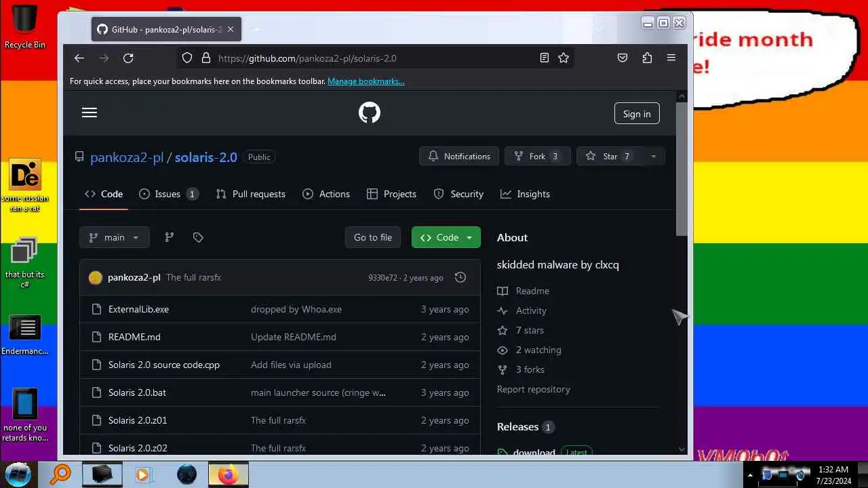Viewport: 868px width, 488px height.
Task: Open ExternalLib.exe file
Action: (x=138, y=309)
